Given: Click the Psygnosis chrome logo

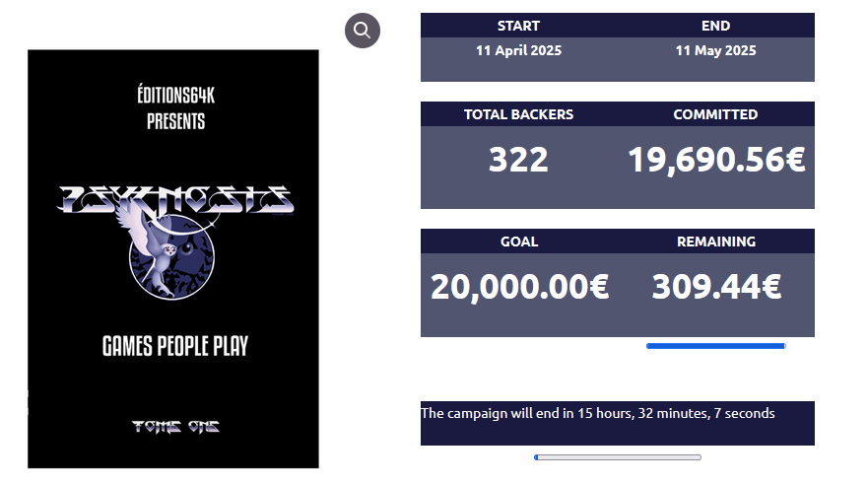Looking at the screenshot, I should tap(174, 199).
